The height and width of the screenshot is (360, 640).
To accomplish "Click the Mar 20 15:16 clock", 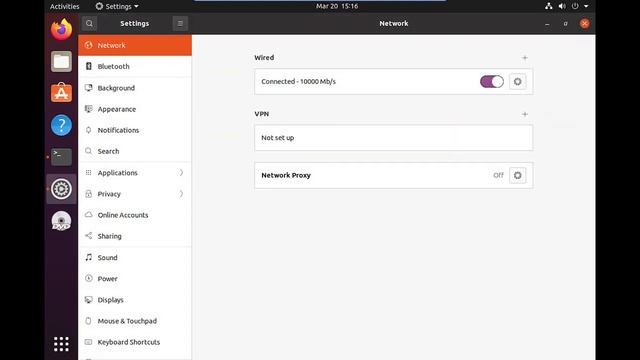I will pyautogui.click(x=337, y=6).
